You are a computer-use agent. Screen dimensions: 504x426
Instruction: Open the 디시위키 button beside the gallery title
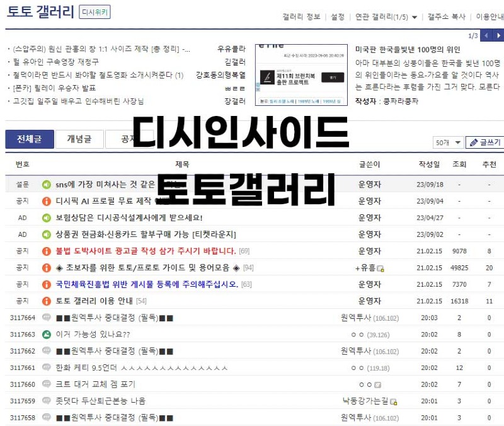tap(95, 12)
